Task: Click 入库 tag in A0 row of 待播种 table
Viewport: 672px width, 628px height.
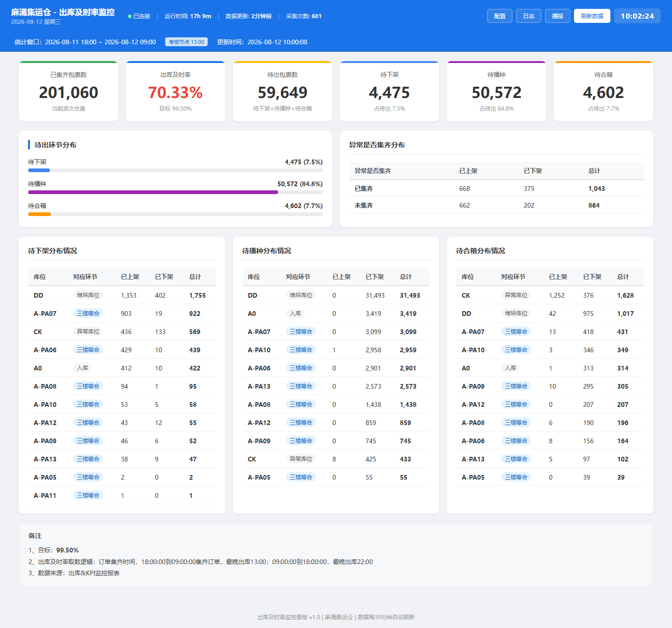Action: click(295, 313)
